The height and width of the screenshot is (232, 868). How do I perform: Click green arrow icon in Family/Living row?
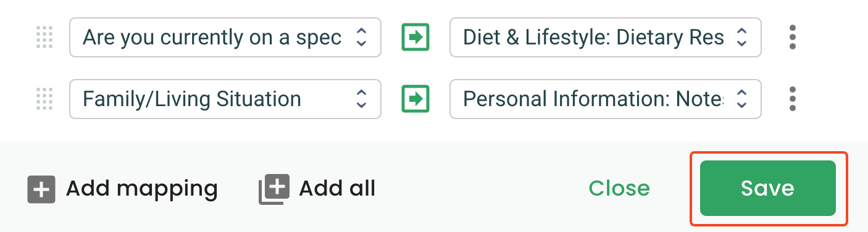pyautogui.click(x=415, y=99)
